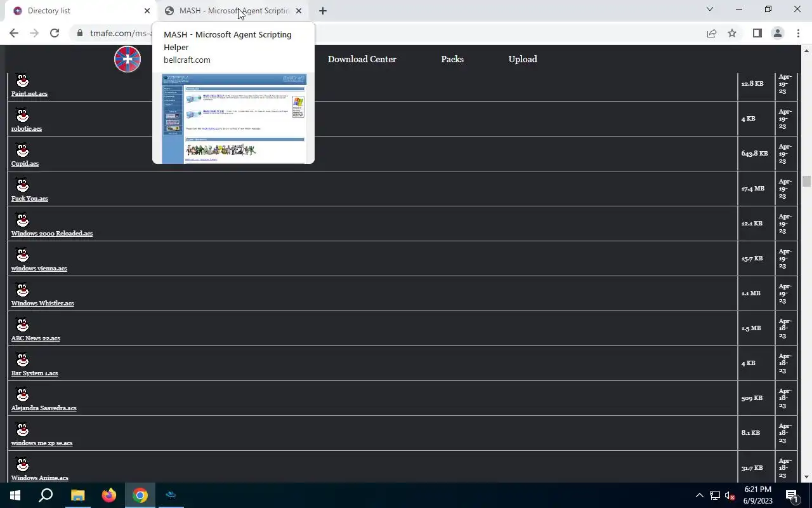Open the Paint.net.acs file link
This screenshot has width=812, height=508.
pyautogui.click(x=29, y=94)
